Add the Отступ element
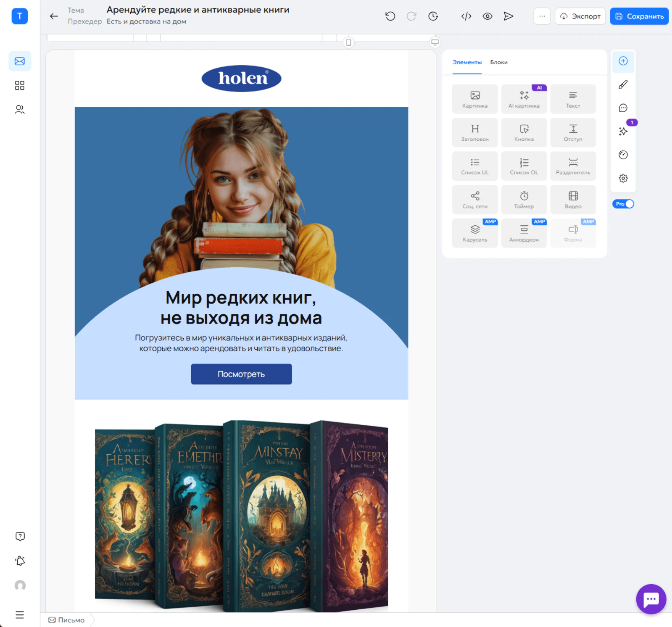Screen dimensions: 672x627 click(573, 133)
